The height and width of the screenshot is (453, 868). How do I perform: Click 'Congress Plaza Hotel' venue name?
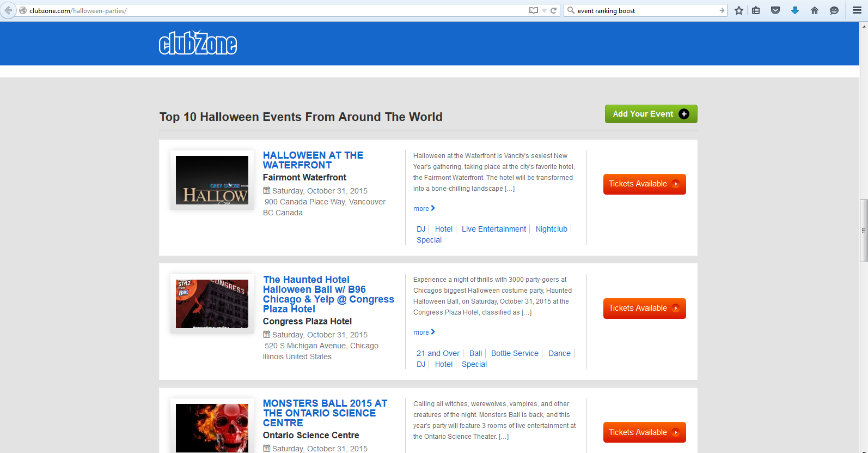coord(307,322)
